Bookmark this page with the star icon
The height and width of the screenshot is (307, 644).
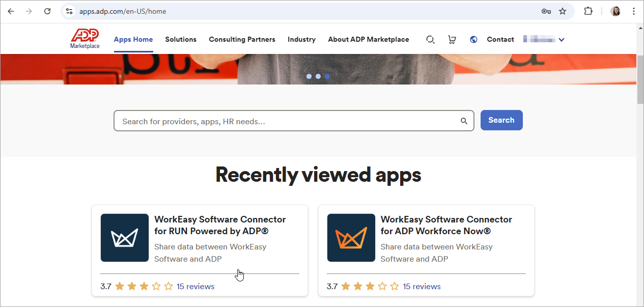point(563,11)
